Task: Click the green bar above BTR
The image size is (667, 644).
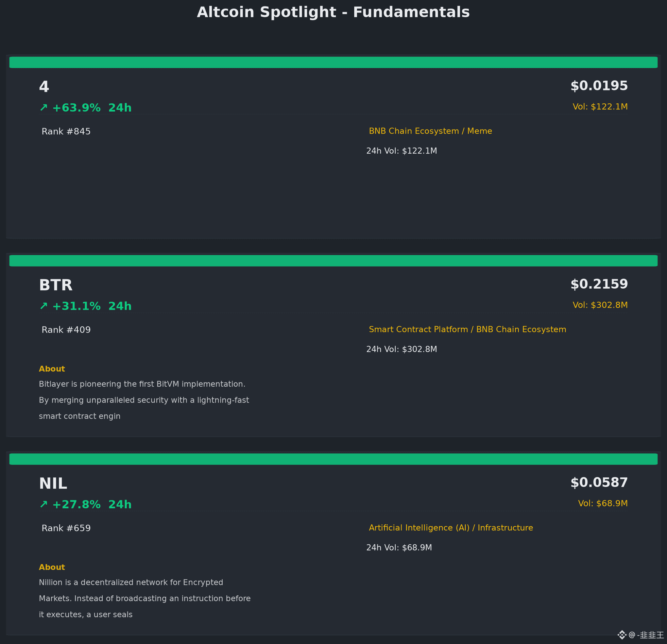Action: [333, 261]
